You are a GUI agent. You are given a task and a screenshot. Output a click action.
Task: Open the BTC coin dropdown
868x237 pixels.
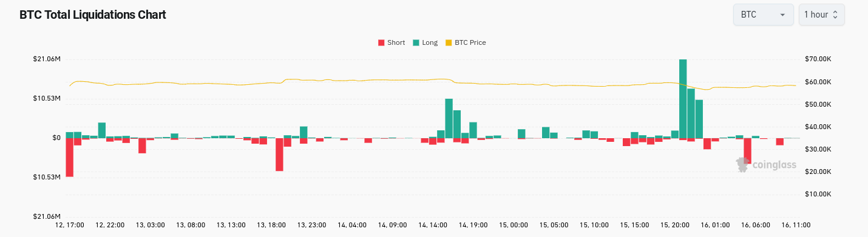pos(763,15)
